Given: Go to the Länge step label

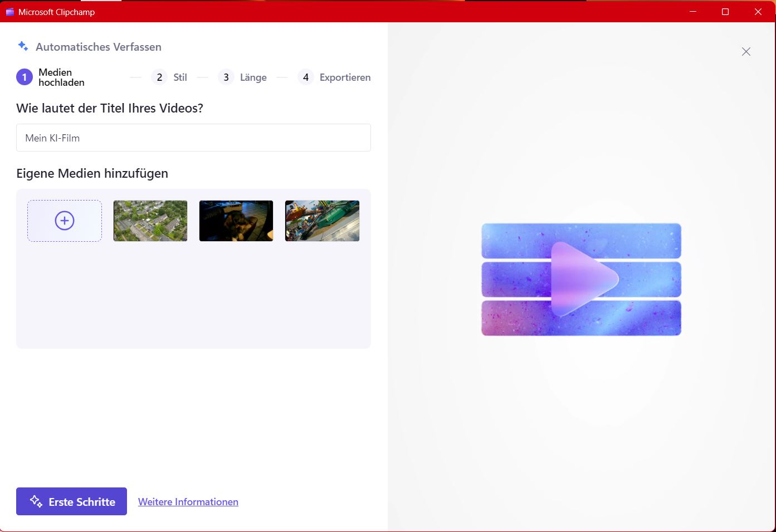Looking at the screenshot, I should click(x=253, y=77).
